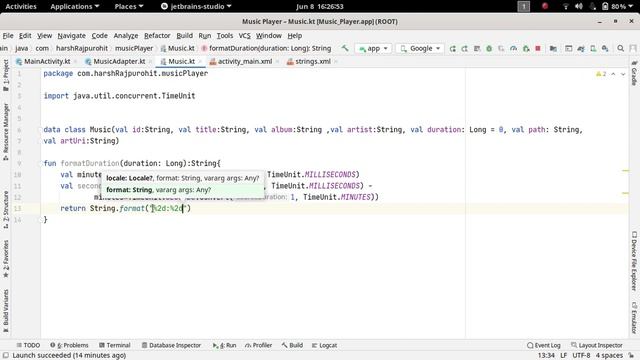Click the UTF-8 encoding in status bar

[581, 356]
